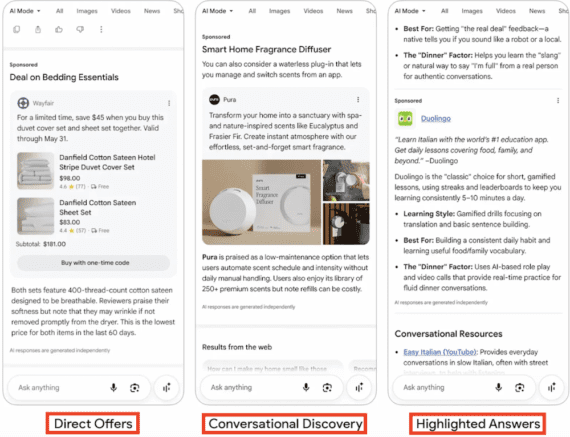Switch to Videos tab in Direct Offers panel
Image resolution: width=570 pixels, height=437 pixels.
coord(121,11)
